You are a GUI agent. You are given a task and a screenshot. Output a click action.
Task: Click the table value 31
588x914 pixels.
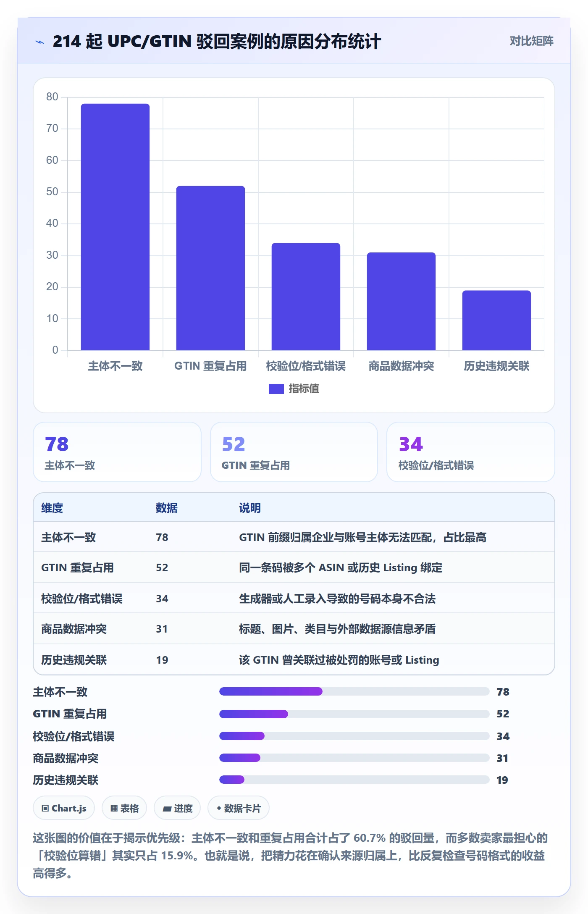point(162,629)
